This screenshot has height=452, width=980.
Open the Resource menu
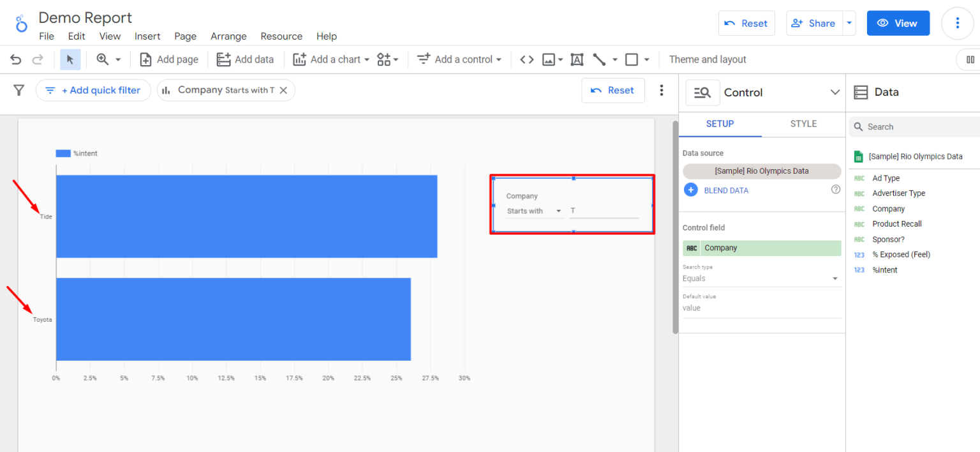point(281,36)
